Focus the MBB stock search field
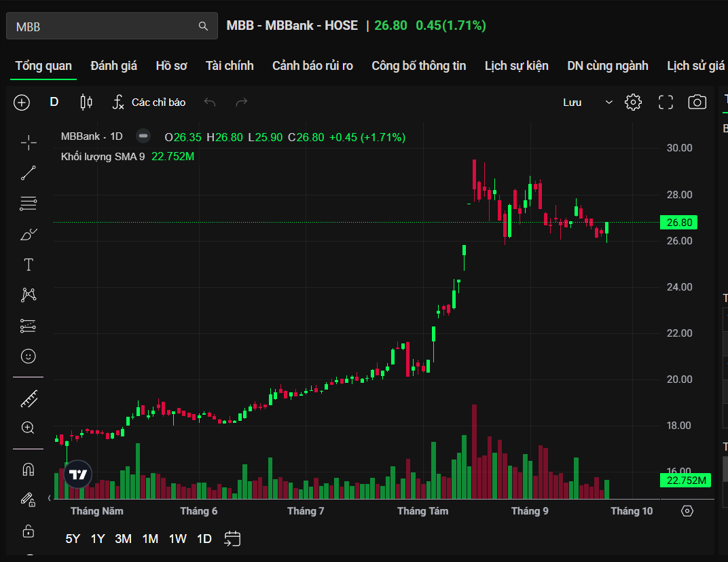This screenshot has width=728, height=562. [x=112, y=26]
